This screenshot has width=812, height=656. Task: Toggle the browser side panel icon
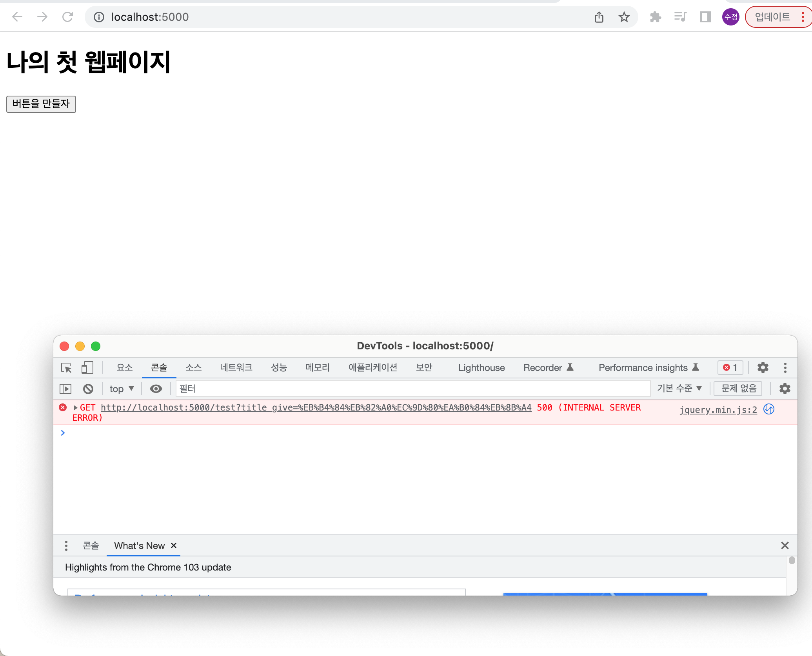705,17
